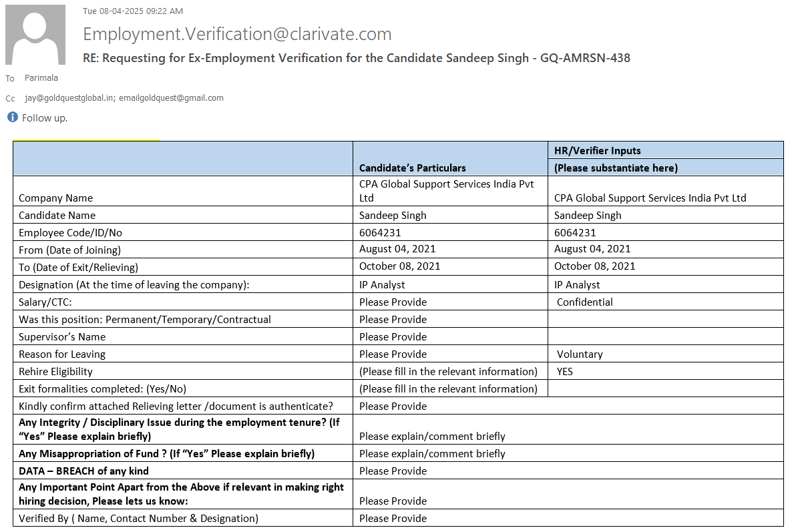Click August 04, 2021 in the HR/Verifier column
Screen dimensions: 790x532
click(592, 249)
